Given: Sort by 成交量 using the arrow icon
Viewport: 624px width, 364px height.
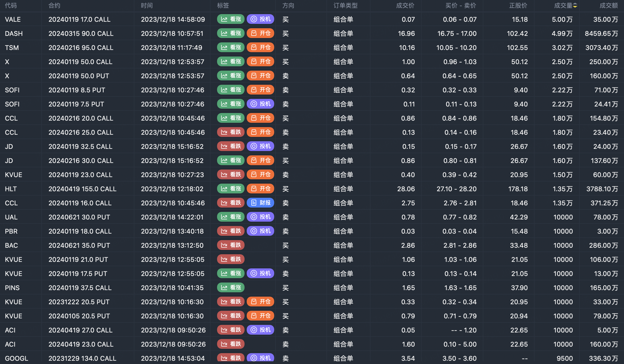Looking at the screenshot, I should (x=575, y=6).
